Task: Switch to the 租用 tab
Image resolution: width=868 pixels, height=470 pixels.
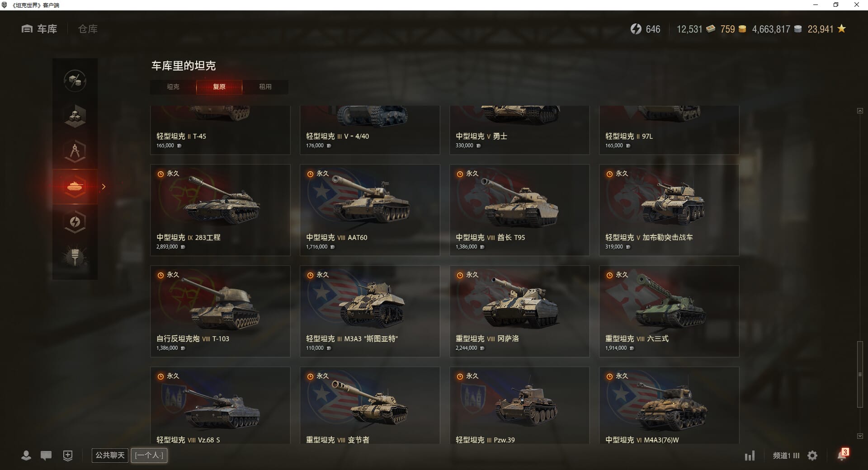Action: (265, 87)
